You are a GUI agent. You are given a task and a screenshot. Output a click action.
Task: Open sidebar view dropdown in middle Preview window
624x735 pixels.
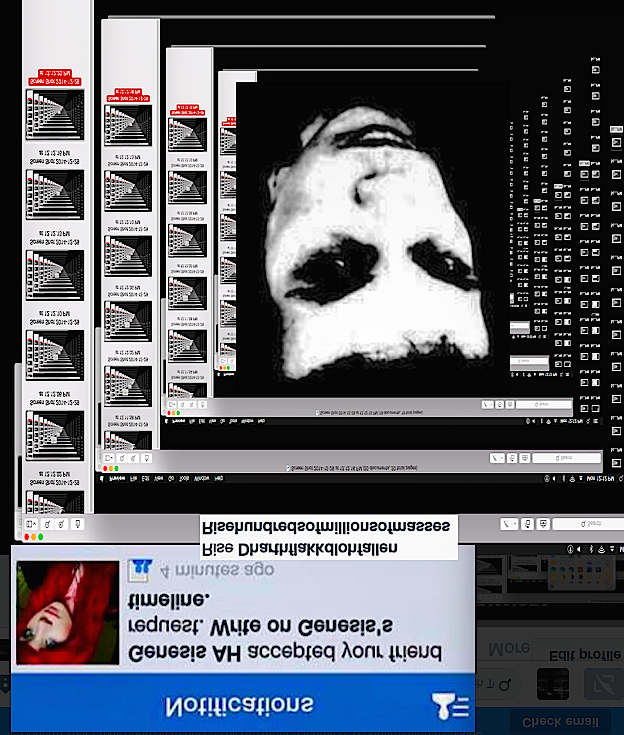click(x=109, y=458)
